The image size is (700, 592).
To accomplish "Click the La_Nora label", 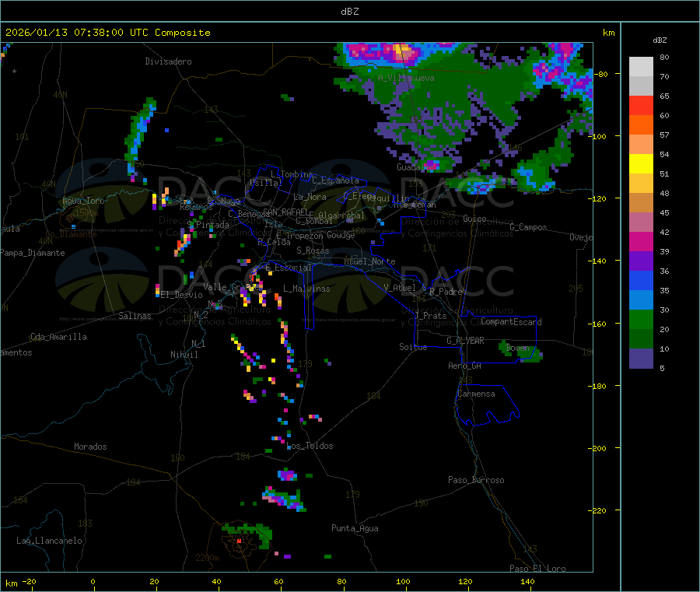I will 310,197.
